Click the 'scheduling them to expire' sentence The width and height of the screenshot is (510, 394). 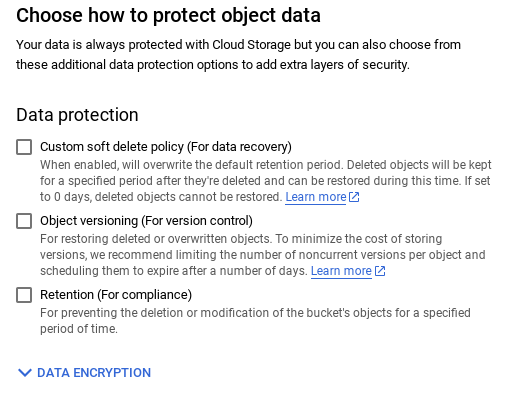tap(173, 271)
